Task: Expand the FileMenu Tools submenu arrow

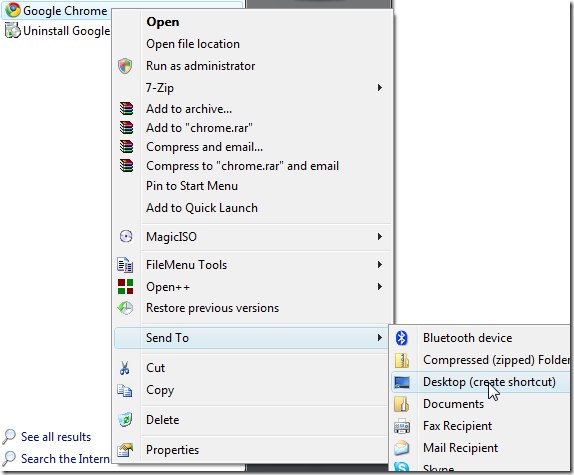Action: click(x=380, y=265)
